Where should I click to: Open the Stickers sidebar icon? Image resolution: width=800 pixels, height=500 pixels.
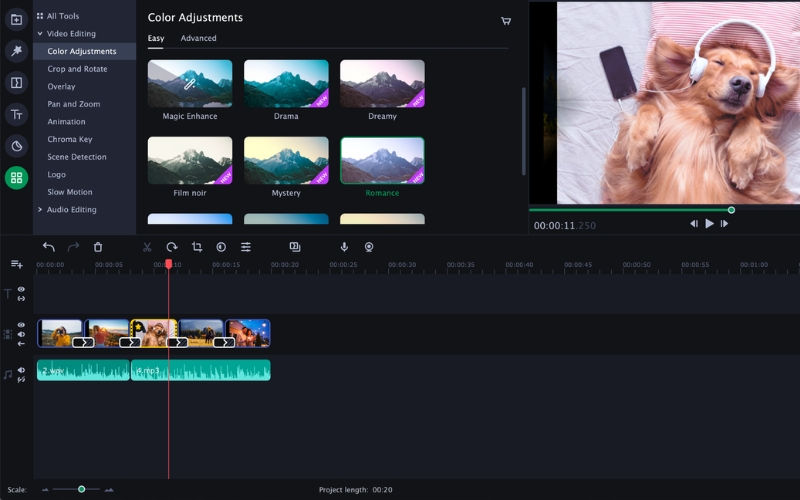16,146
